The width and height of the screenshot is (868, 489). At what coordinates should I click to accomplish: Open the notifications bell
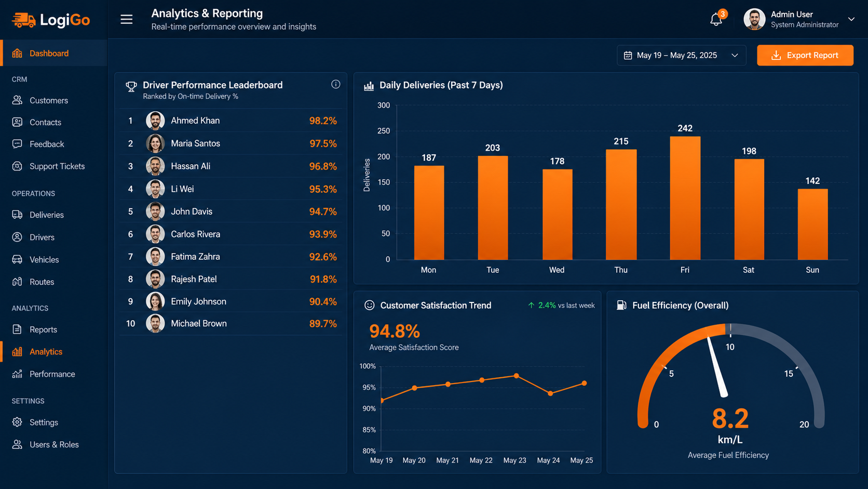point(716,20)
